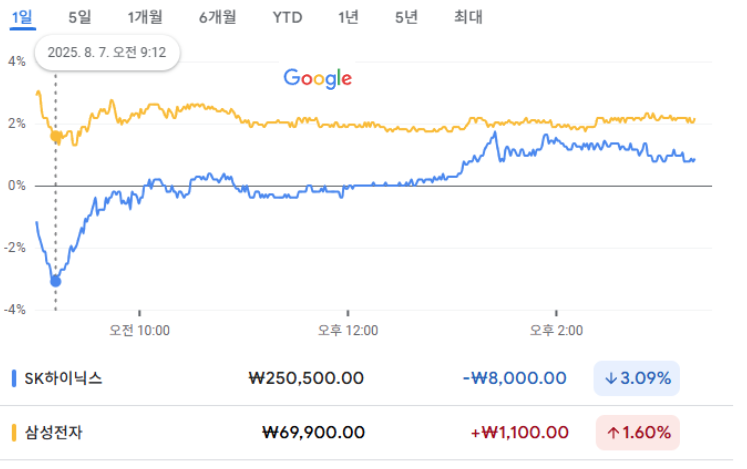Select the 1일 time range tab
The image size is (747, 469).
point(22,18)
